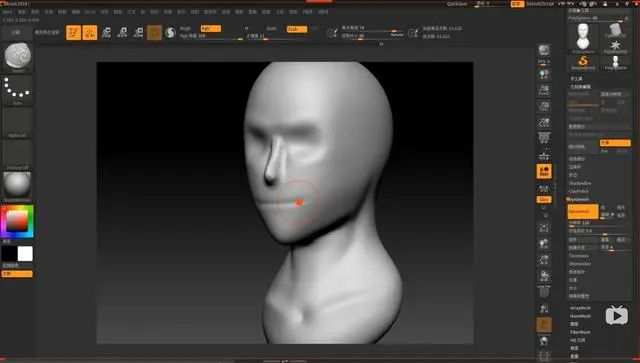The width and height of the screenshot is (640, 363).
Task: Toggle the L.Sym button
Action: [544, 188]
